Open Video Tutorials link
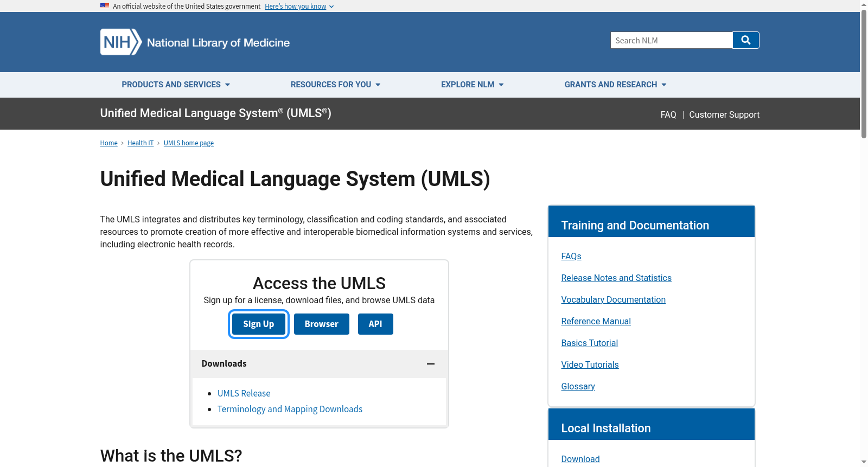This screenshot has width=868, height=467. click(590, 364)
